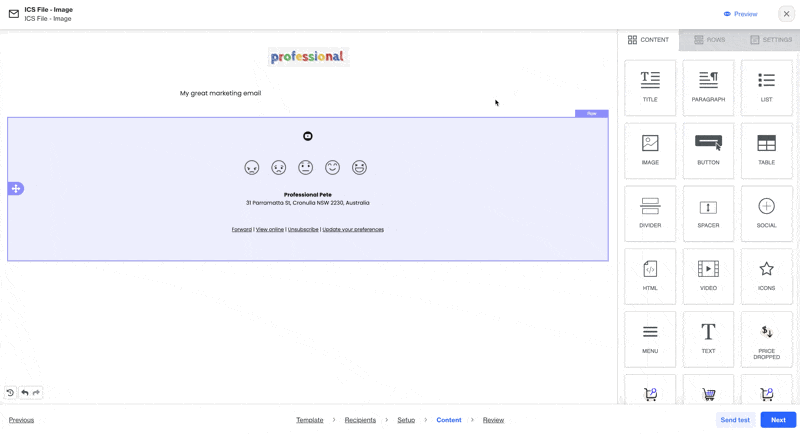Select the Image content block
This screenshot has height=434, width=800.
click(x=650, y=149)
